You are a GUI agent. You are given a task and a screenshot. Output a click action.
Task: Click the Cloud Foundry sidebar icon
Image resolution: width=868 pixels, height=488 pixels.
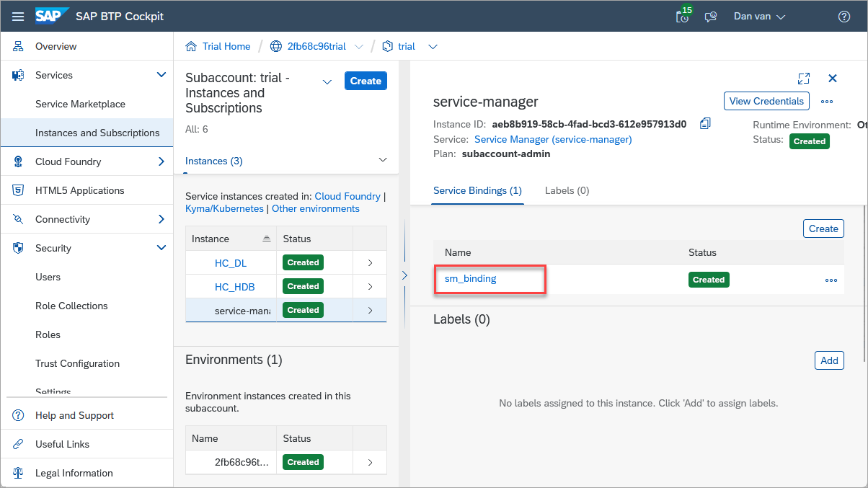coord(19,161)
